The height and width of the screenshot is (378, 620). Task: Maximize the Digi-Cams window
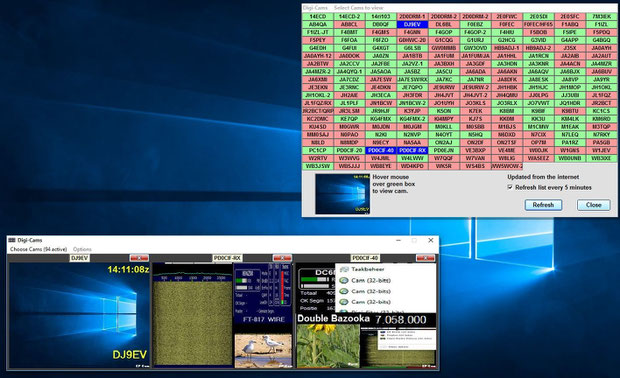coord(414,240)
